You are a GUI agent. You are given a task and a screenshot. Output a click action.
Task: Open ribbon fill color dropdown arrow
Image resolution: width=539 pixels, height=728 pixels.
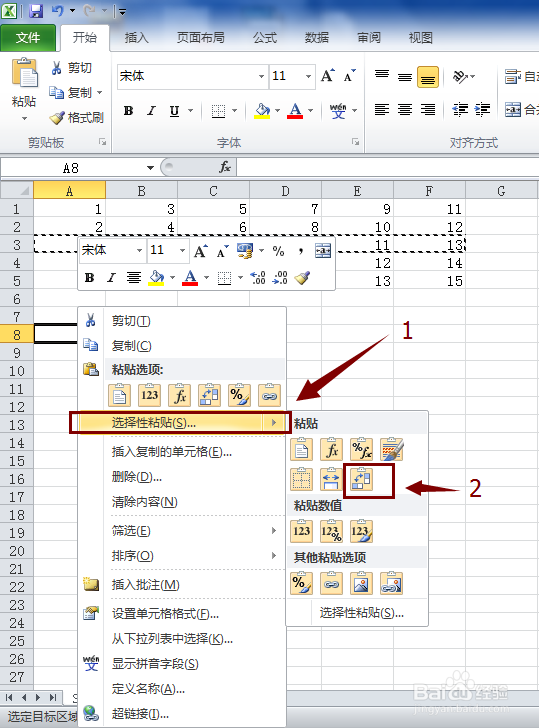click(x=278, y=111)
